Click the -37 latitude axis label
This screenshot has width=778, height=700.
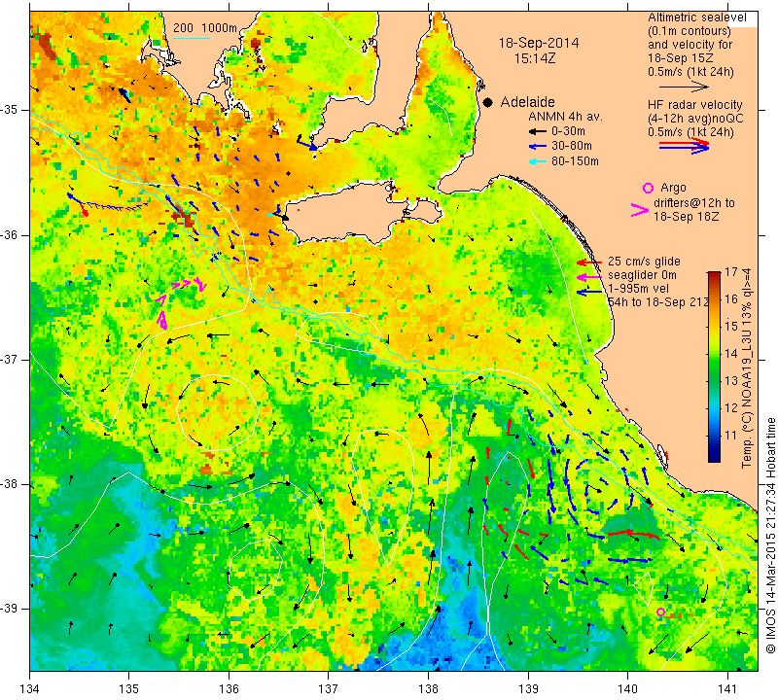point(10,359)
